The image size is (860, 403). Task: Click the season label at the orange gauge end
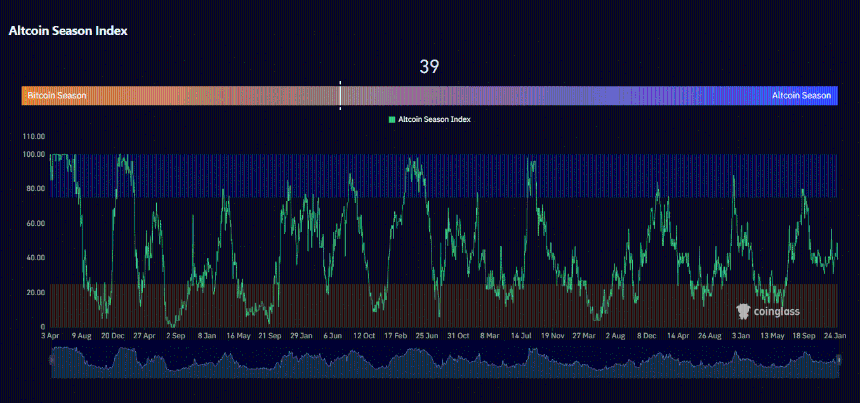57,96
